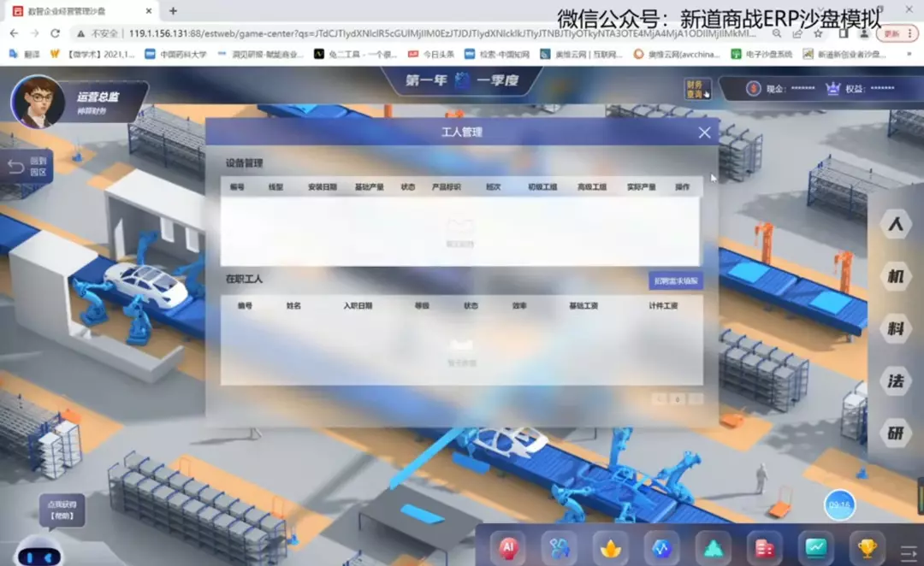Click the 编号 header in 设备管理 table
The image size is (924, 566).
pyautogui.click(x=237, y=186)
